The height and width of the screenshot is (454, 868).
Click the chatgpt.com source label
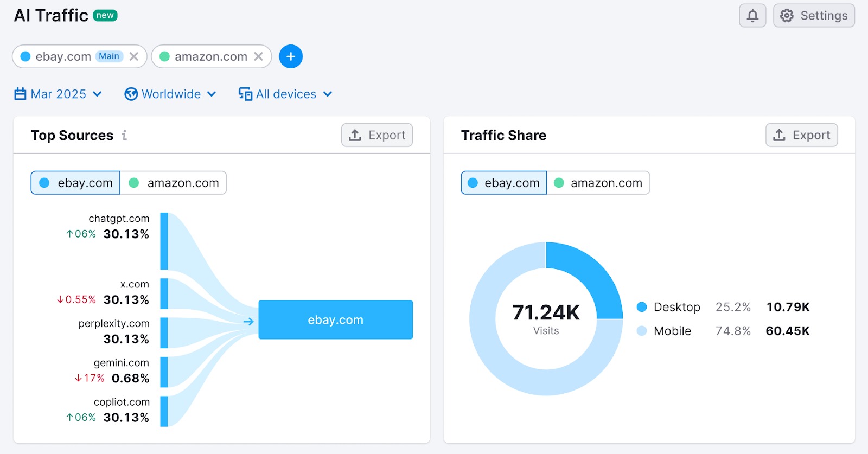119,219
